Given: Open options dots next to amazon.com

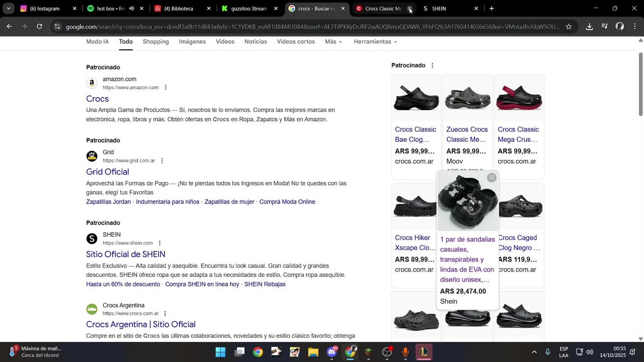Looking at the screenshot, I should coord(166,87).
